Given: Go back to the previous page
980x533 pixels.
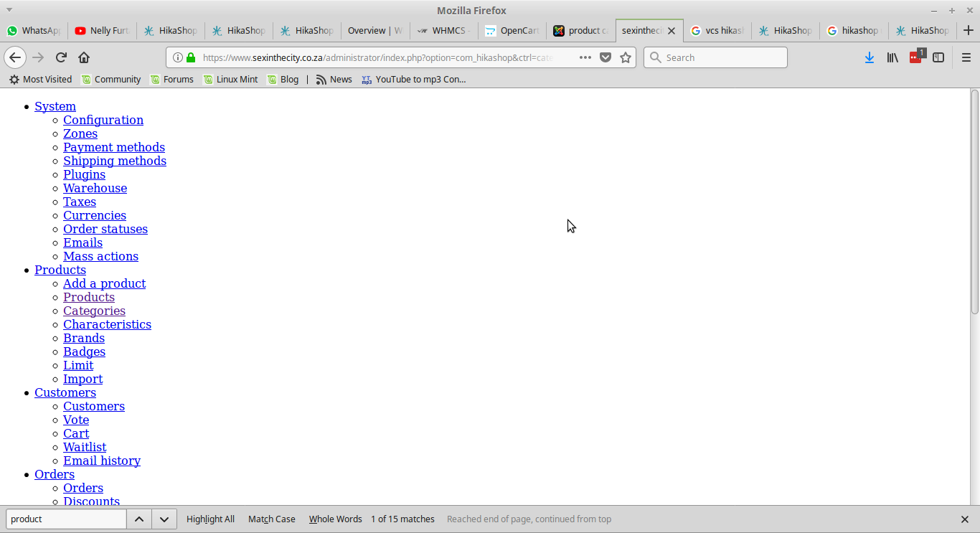Looking at the screenshot, I should (x=15, y=57).
